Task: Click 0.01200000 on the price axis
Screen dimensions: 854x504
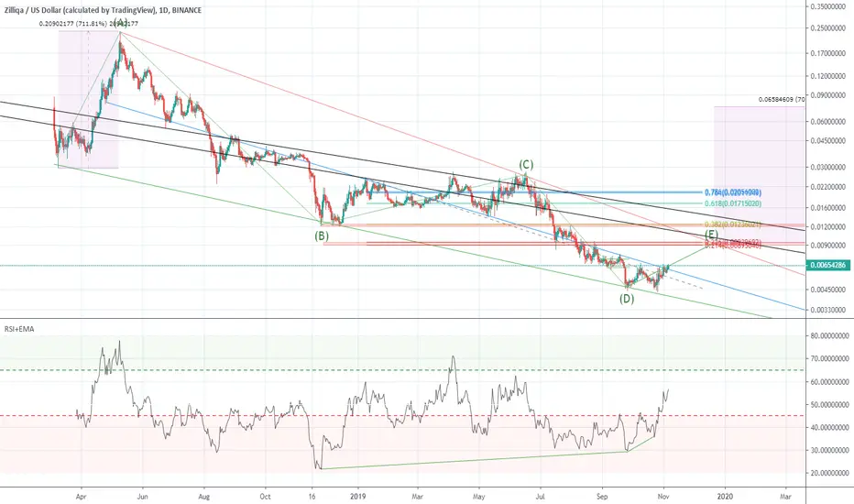Action: [x=827, y=226]
